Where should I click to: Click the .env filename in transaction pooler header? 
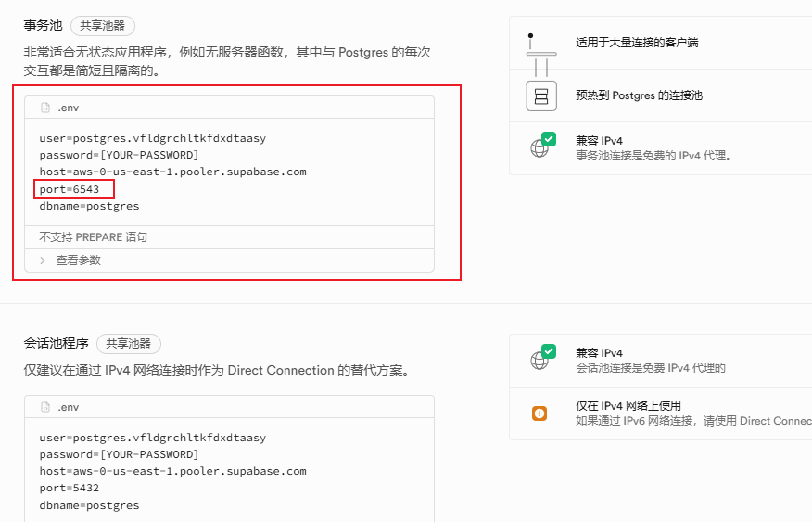tap(69, 108)
